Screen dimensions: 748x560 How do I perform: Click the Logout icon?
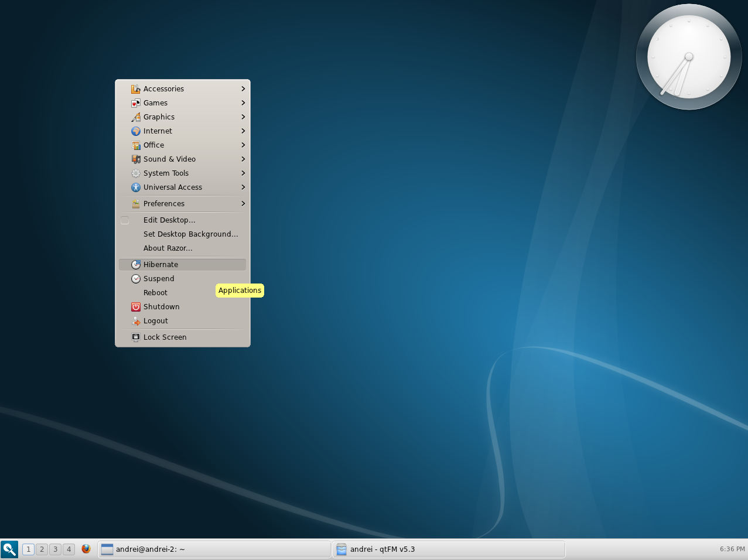(x=136, y=321)
